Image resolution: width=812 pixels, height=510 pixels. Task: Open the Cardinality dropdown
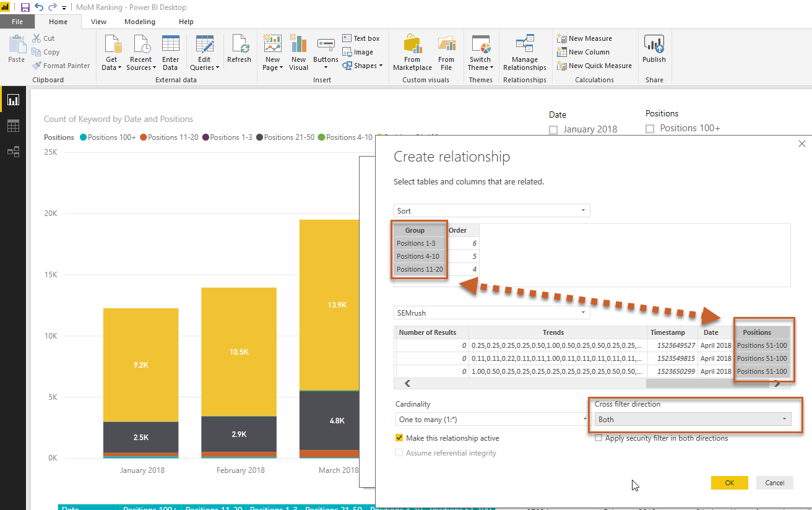(492, 420)
